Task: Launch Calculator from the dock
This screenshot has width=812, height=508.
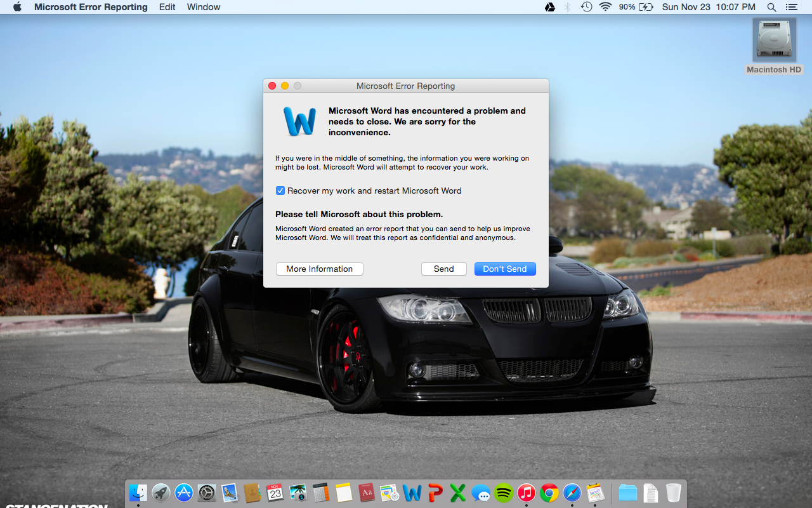Action: pos(321,492)
